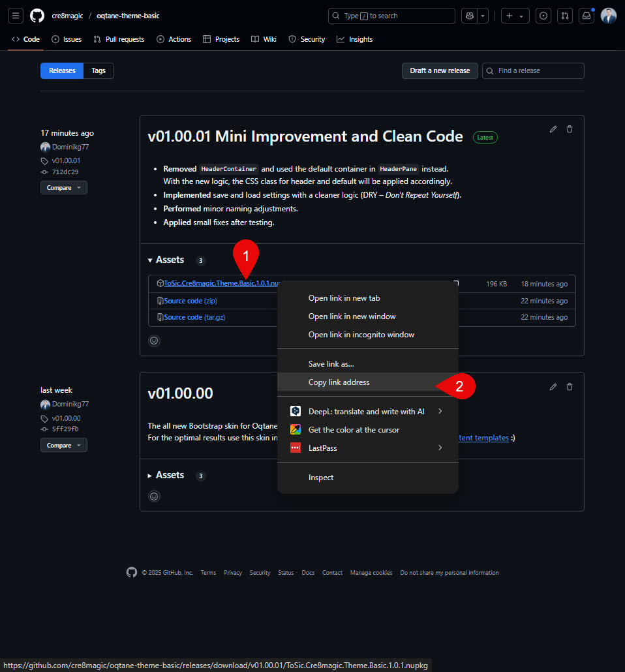Image resolution: width=625 pixels, height=672 pixels.
Task: Open the notifications inbox icon
Action: point(587,16)
